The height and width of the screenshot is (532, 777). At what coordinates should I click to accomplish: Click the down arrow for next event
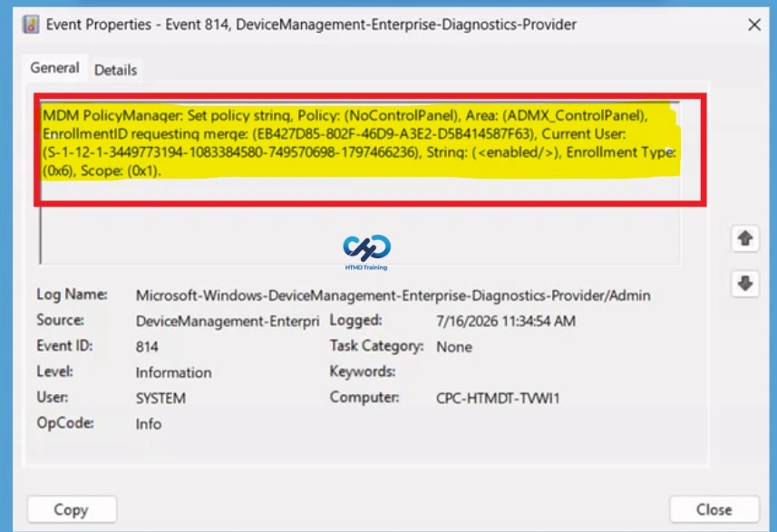(744, 284)
